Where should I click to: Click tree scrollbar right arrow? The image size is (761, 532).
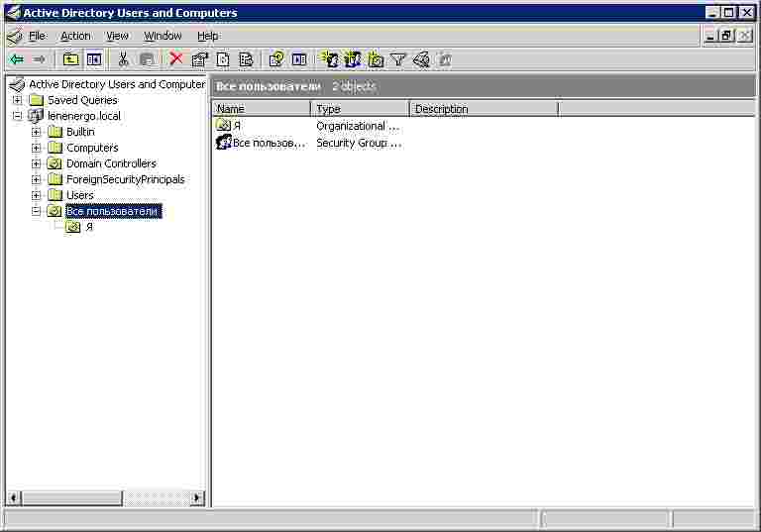[x=197, y=497]
